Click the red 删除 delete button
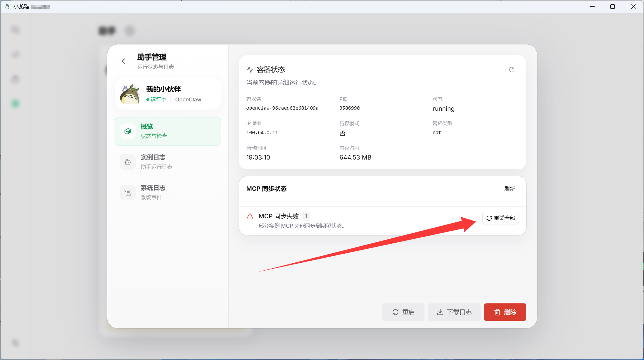644x360 pixels. pos(505,312)
